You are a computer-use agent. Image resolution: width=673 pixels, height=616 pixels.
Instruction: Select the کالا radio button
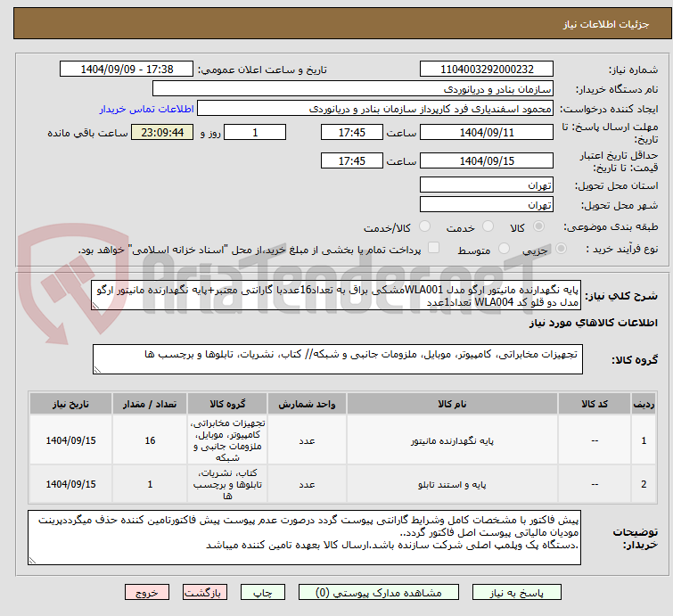[x=538, y=226]
